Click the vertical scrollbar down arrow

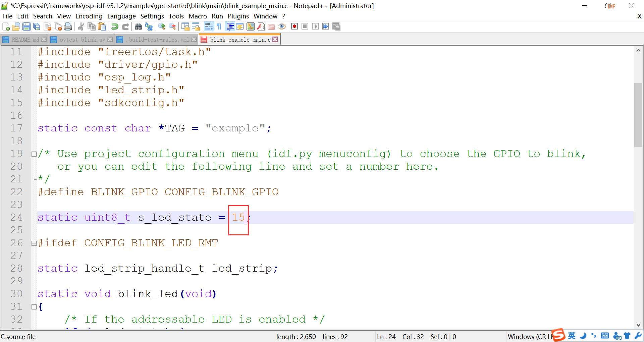638,325
